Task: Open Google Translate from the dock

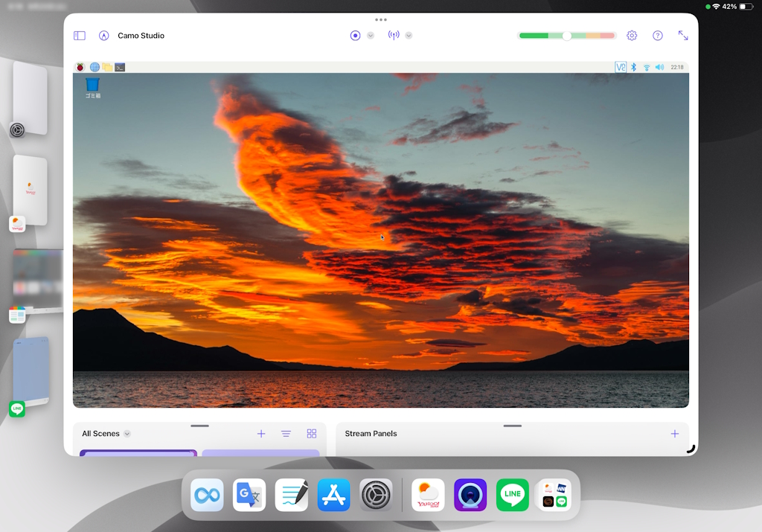Action: point(249,495)
